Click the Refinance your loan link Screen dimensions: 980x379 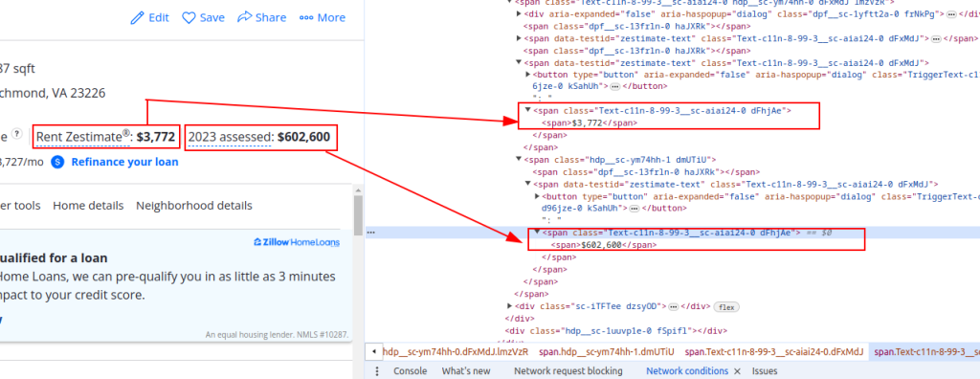tap(124, 162)
